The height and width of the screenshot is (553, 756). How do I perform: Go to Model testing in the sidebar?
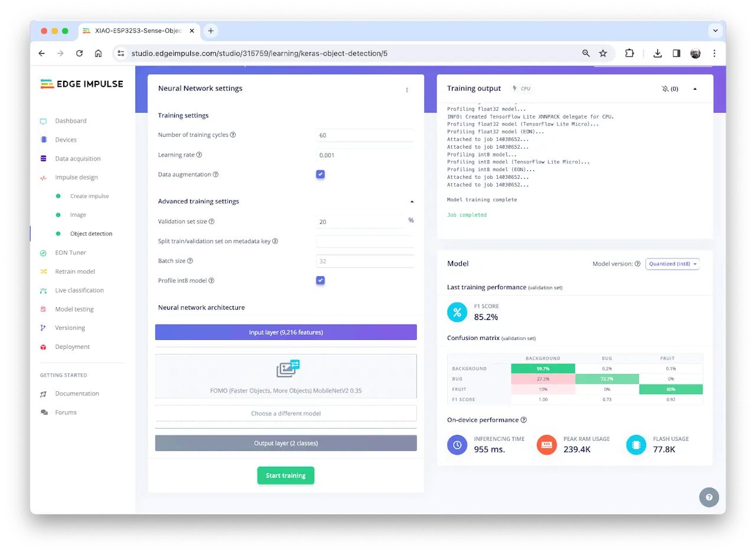[74, 309]
